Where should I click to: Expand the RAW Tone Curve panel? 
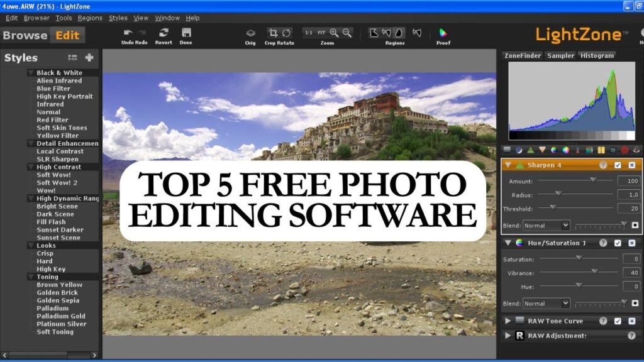click(508, 321)
